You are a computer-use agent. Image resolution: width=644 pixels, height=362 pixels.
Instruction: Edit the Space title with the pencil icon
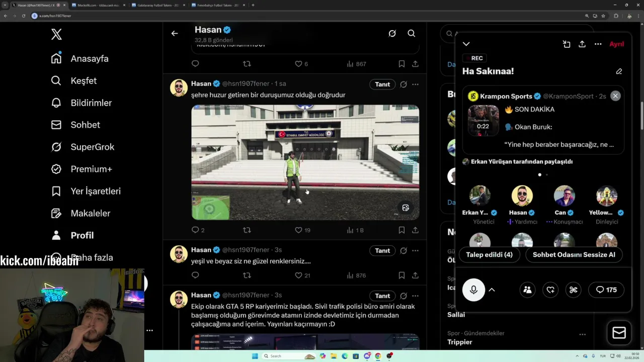(619, 71)
